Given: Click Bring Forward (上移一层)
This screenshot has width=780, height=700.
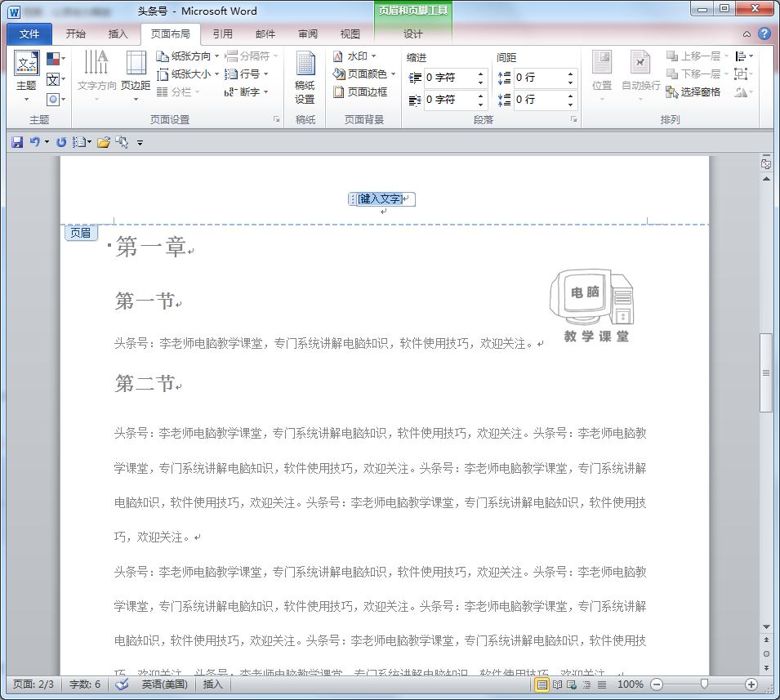Looking at the screenshot, I should (697, 56).
